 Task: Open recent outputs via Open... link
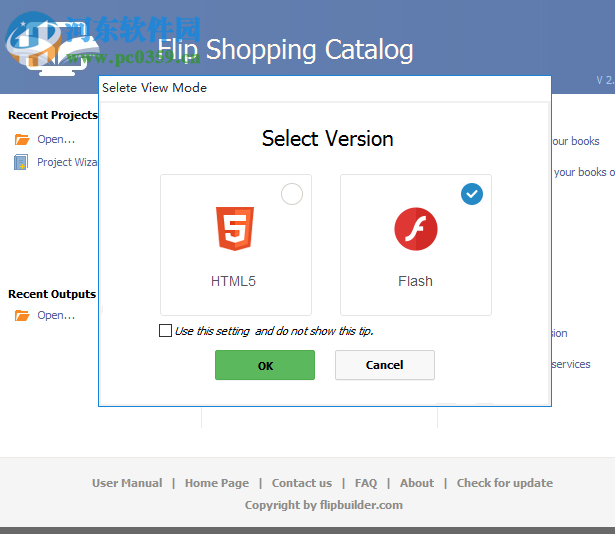56,315
